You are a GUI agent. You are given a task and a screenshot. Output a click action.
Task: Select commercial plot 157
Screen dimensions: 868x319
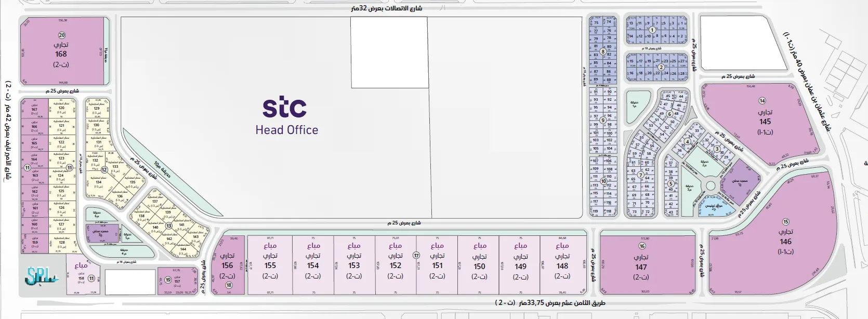177,282
